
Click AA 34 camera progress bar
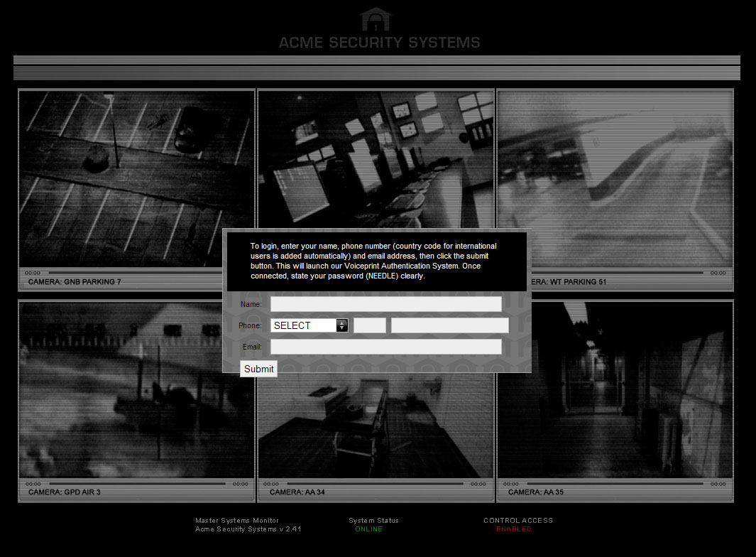[375, 483]
